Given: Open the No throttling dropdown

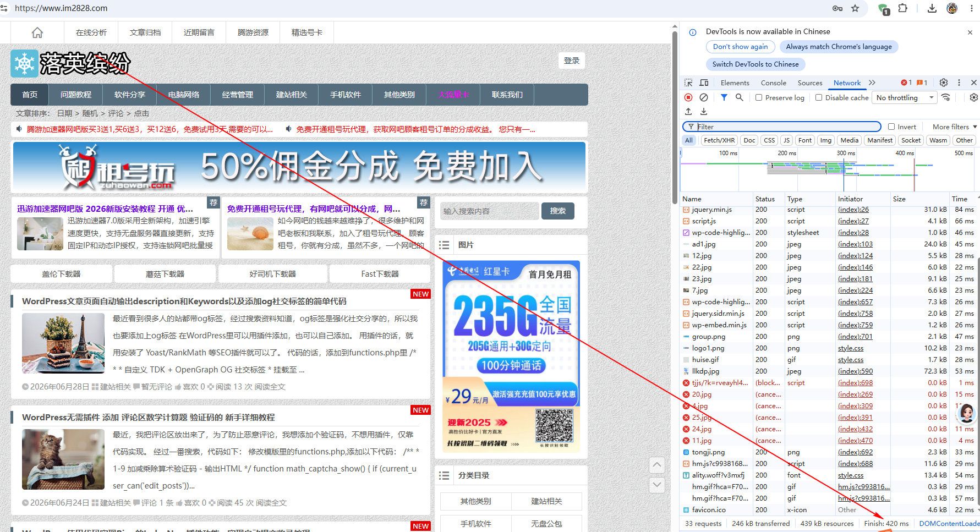Looking at the screenshot, I should tap(904, 97).
